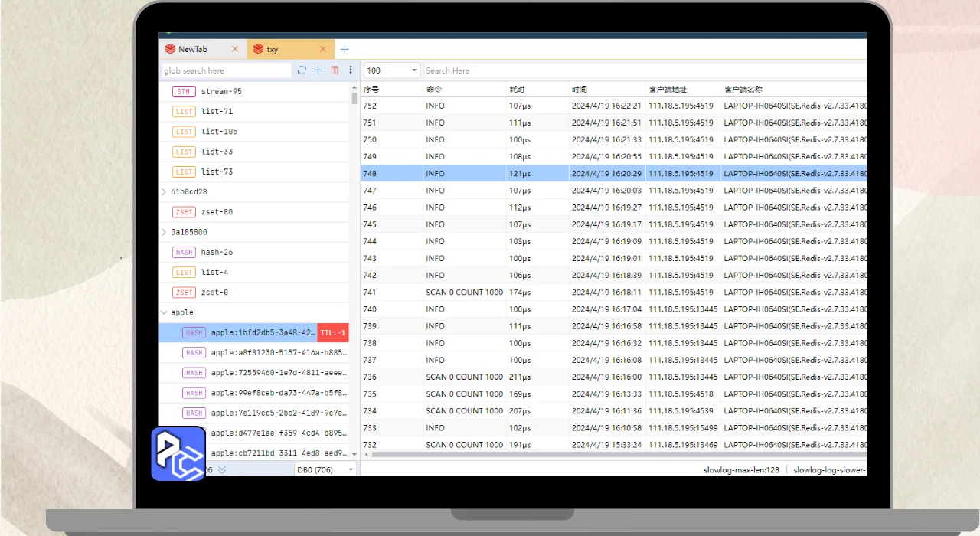Close the NewTab tab
The image size is (980, 536).
coord(235,49)
